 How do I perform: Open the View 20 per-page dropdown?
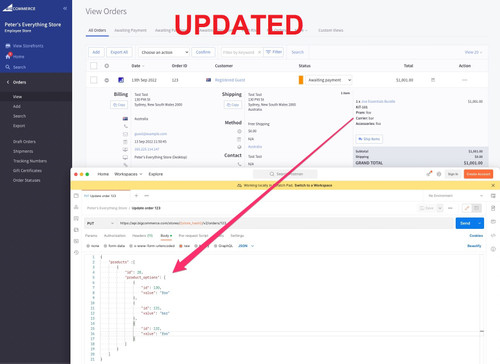473,52
